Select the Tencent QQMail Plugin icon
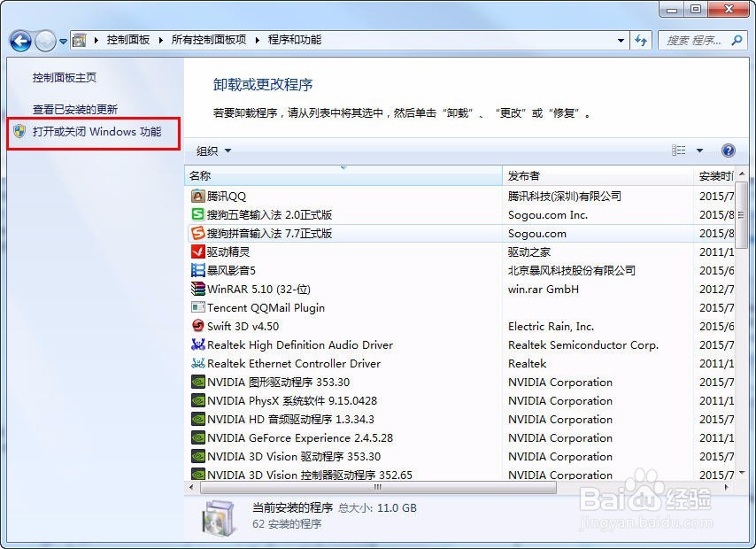Screen dimensions: 756x549 click(x=198, y=307)
